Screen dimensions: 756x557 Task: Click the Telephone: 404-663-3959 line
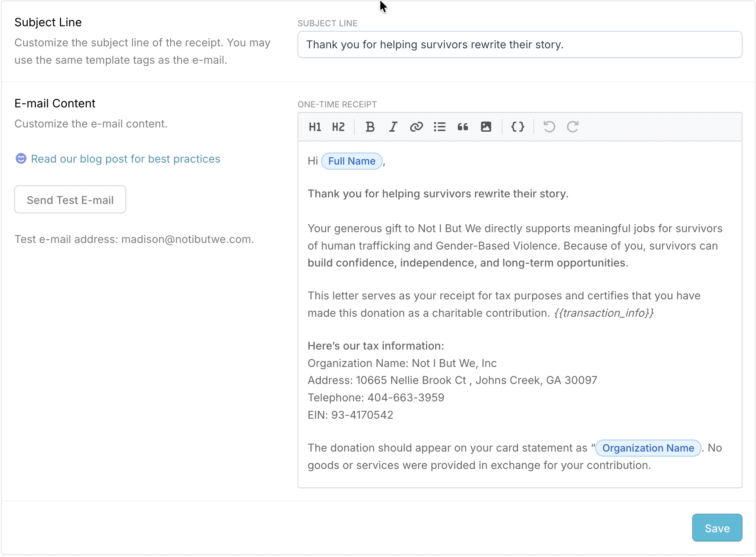click(376, 397)
